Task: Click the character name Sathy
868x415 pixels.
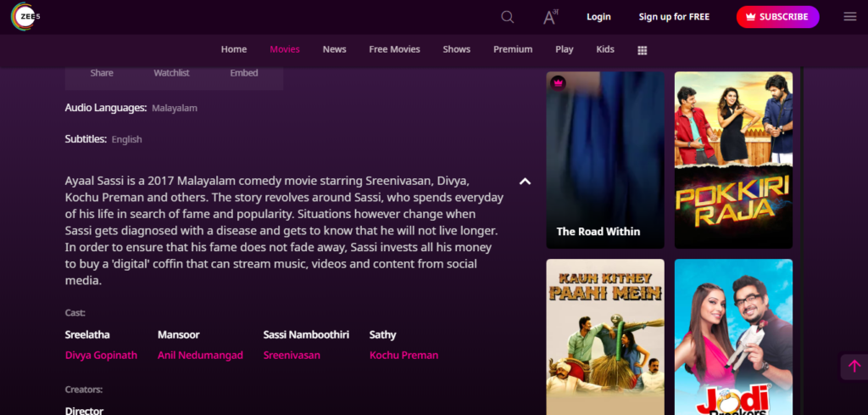Action: pyautogui.click(x=382, y=334)
